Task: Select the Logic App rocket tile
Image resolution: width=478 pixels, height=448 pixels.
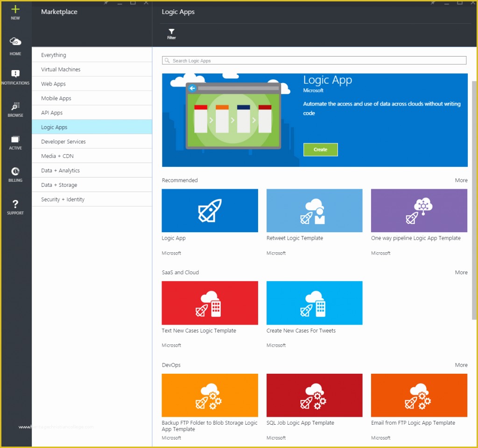Action: tap(210, 211)
